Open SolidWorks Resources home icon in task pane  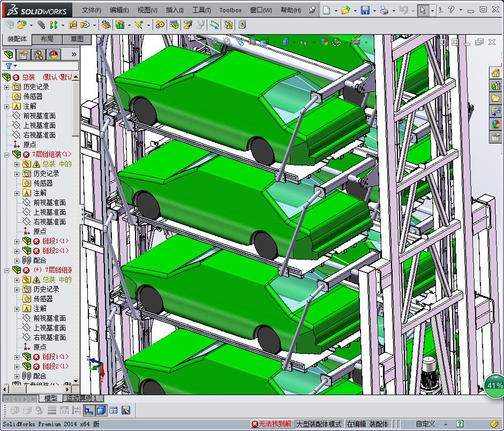[495, 73]
